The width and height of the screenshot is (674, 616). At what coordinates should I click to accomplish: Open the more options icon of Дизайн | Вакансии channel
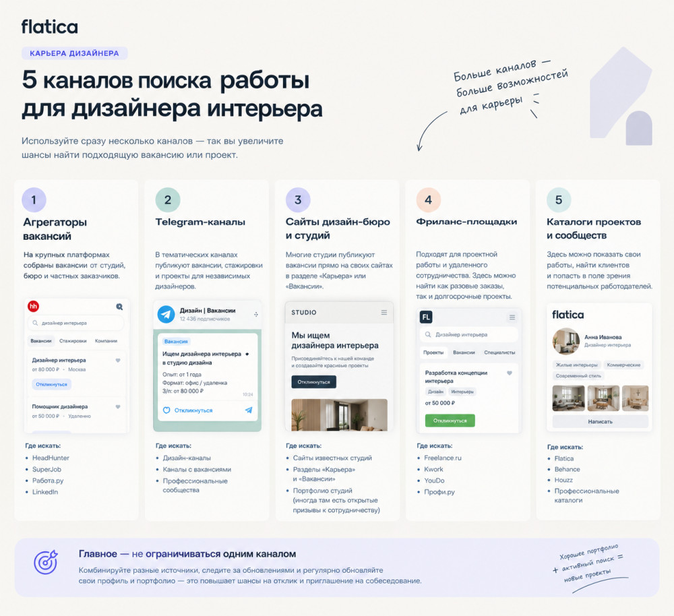tap(255, 314)
